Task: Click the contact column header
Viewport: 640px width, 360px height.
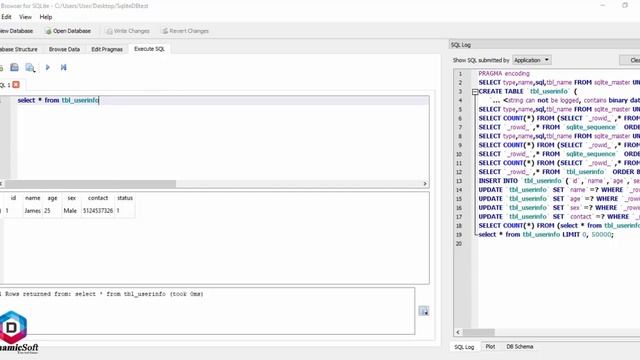Action: (x=98, y=198)
